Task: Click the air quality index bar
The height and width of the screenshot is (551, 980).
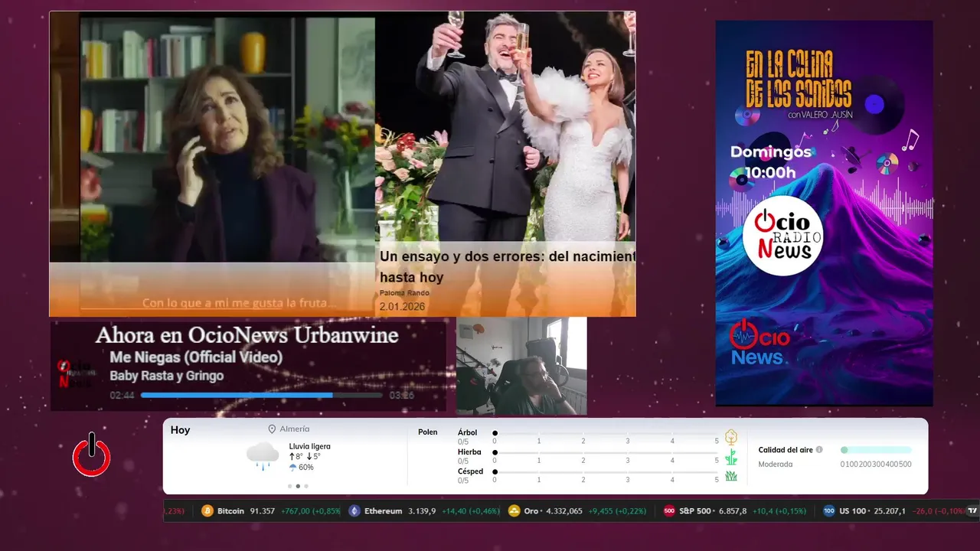Action: coord(876,450)
